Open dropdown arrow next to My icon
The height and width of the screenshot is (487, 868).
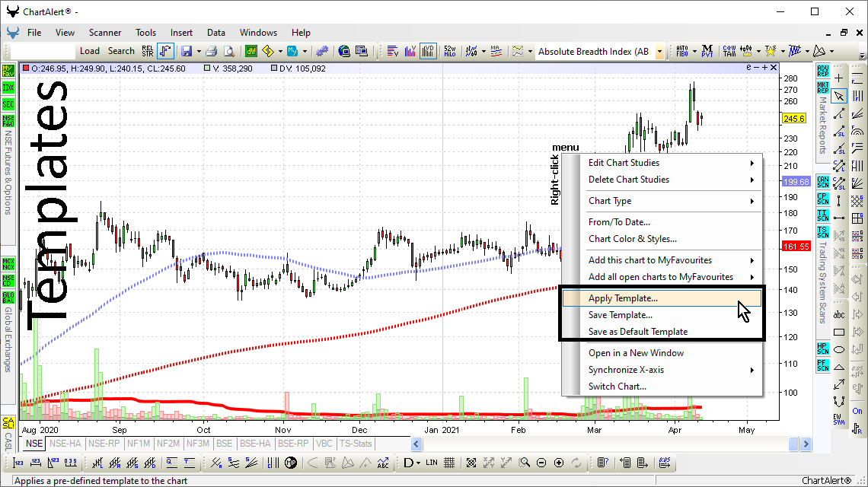coord(305,52)
